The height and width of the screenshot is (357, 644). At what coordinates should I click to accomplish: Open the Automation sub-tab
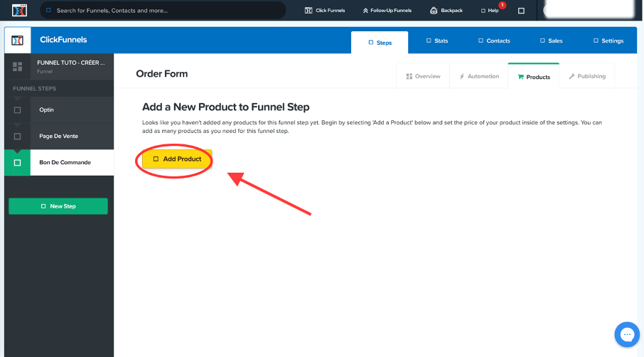(x=479, y=76)
